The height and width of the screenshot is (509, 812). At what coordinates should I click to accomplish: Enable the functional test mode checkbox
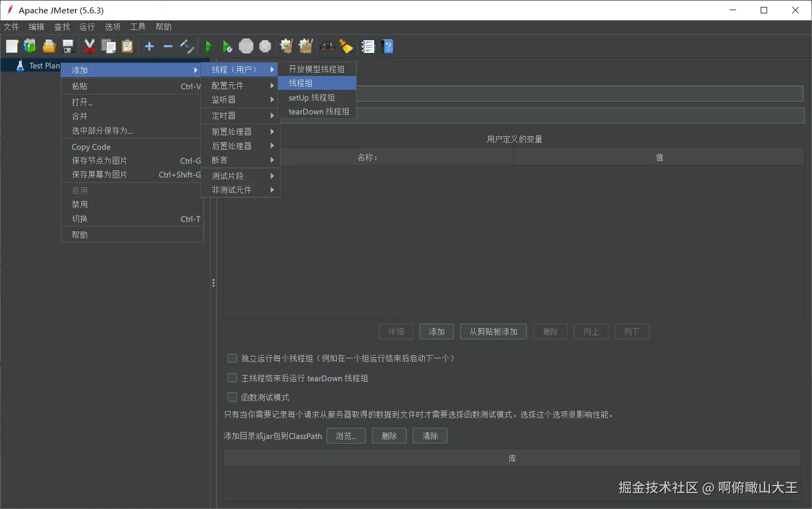[x=232, y=397]
